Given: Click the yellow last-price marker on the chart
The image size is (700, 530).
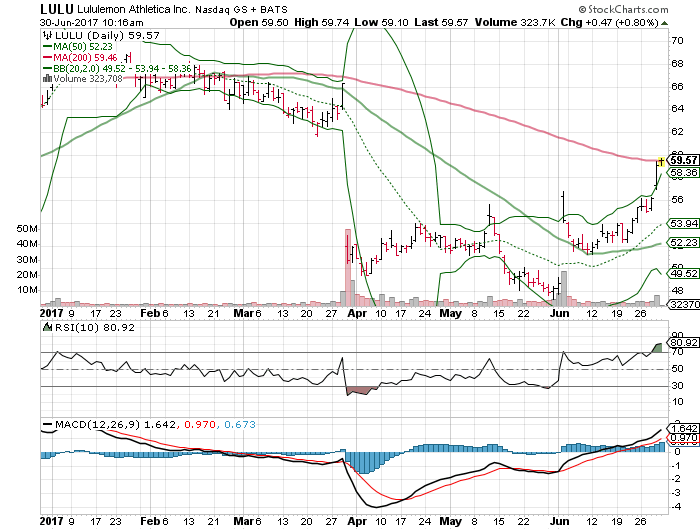Looking at the screenshot, I should click(x=661, y=161).
